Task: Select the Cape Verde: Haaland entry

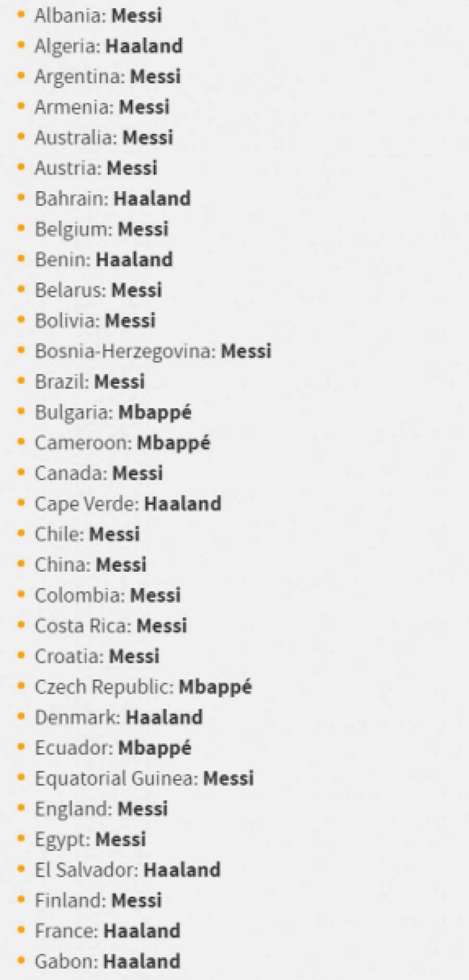Action: pos(128,504)
